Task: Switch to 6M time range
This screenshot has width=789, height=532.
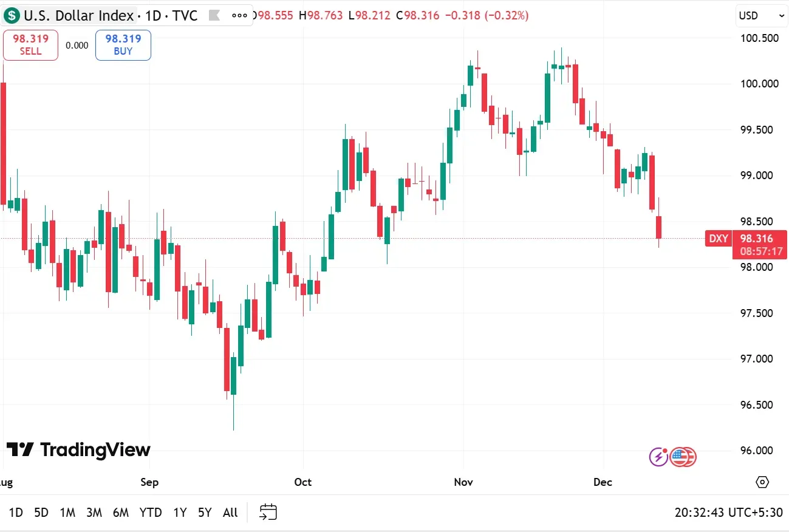Action: click(x=121, y=513)
